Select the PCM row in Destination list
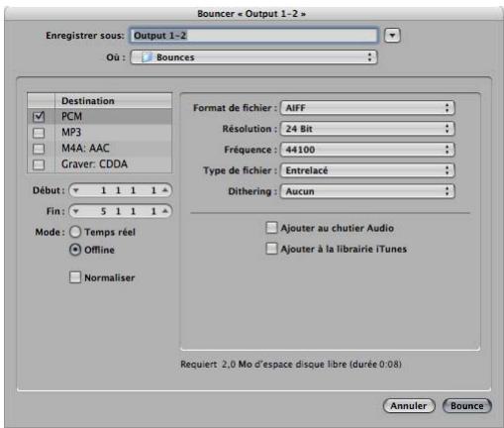Image resolution: width=504 pixels, height=428 pixels. [100, 116]
